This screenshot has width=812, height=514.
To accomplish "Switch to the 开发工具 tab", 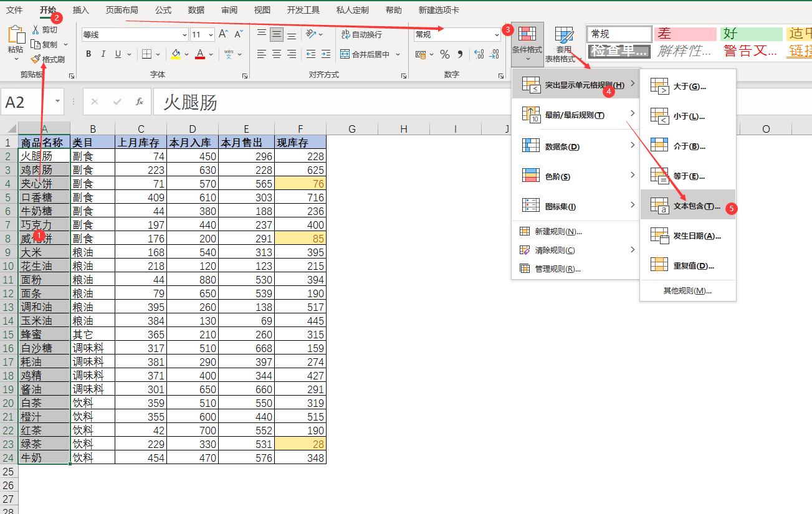I will [x=303, y=10].
